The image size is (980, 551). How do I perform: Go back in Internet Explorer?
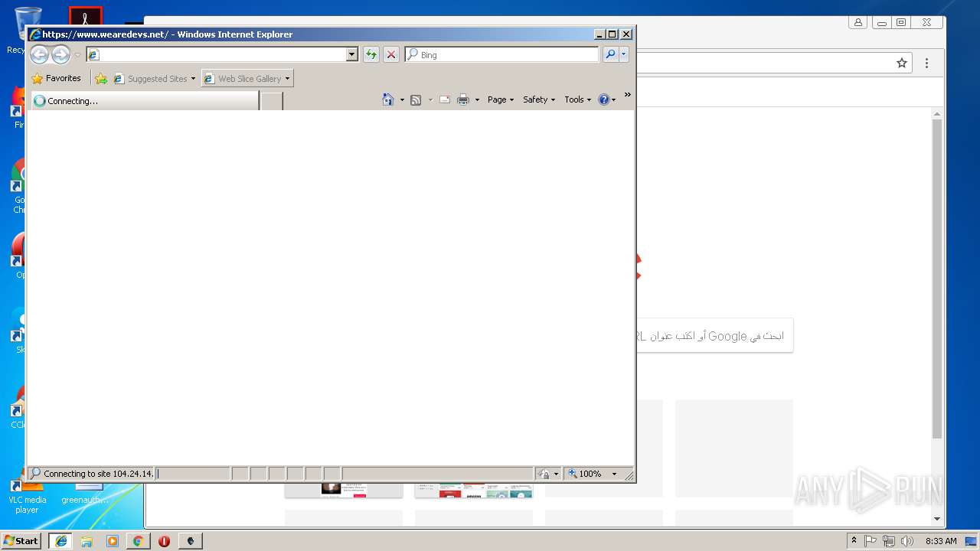39,54
